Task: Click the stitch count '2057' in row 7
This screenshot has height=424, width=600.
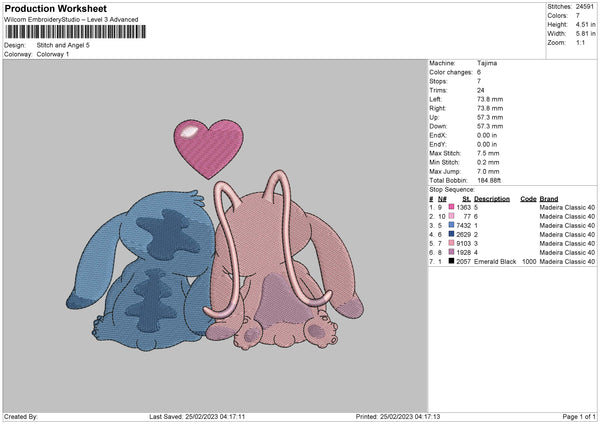Action: click(463, 261)
